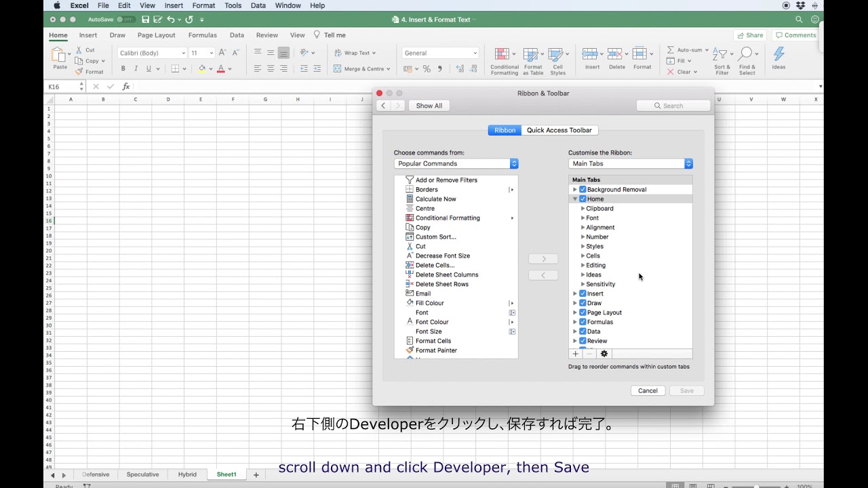Click Format as Table icon

pyautogui.click(x=531, y=54)
